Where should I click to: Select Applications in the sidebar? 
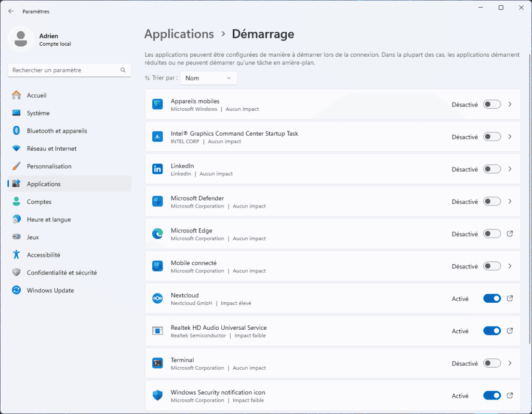69,184
